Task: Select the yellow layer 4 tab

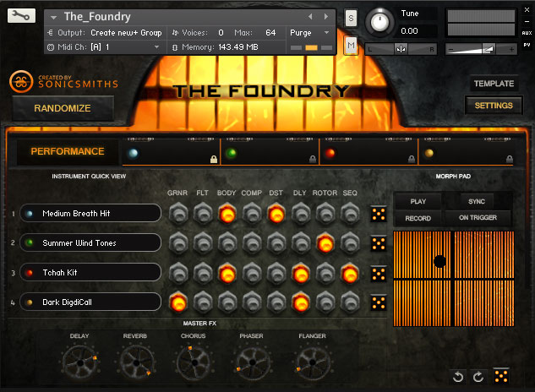Action: 466,152
